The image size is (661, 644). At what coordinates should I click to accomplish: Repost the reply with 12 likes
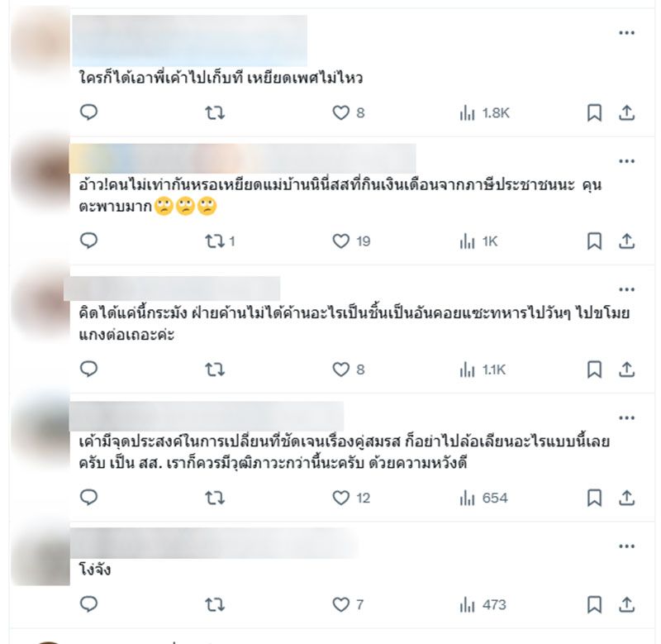pos(215,498)
